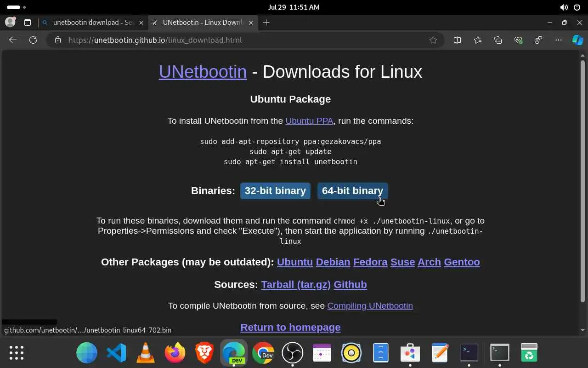The width and height of the screenshot is (588, 368).
Task: Launch Copilot sidebar
Action: (577, 40)
